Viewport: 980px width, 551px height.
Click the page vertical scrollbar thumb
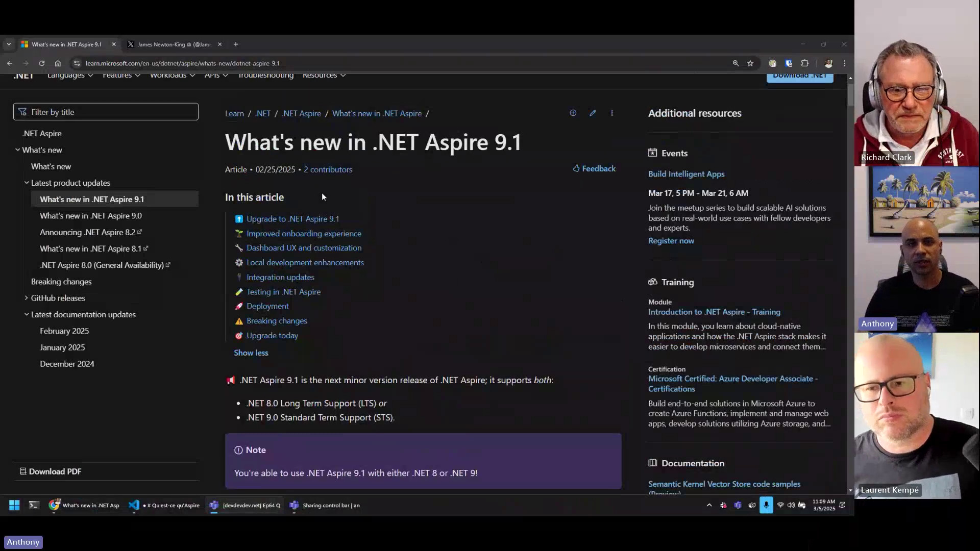pos(850,95)
